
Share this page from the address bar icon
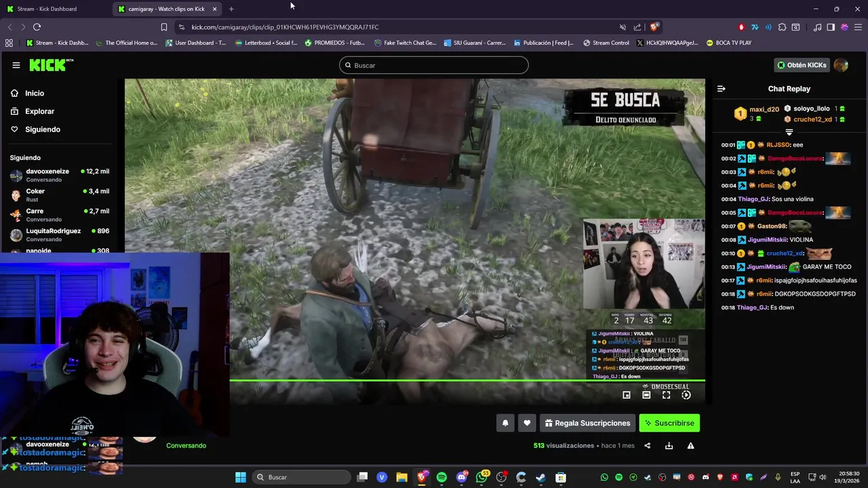(x=637, y=27)
